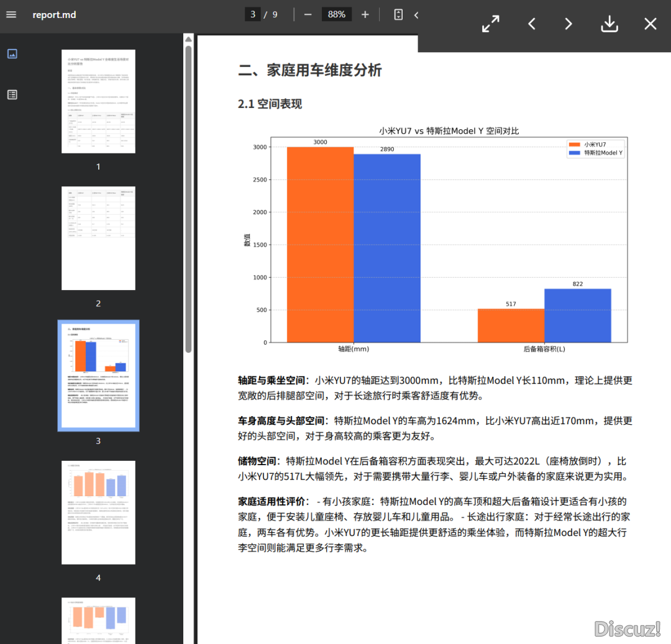Click the zoom in plus button

365,14
